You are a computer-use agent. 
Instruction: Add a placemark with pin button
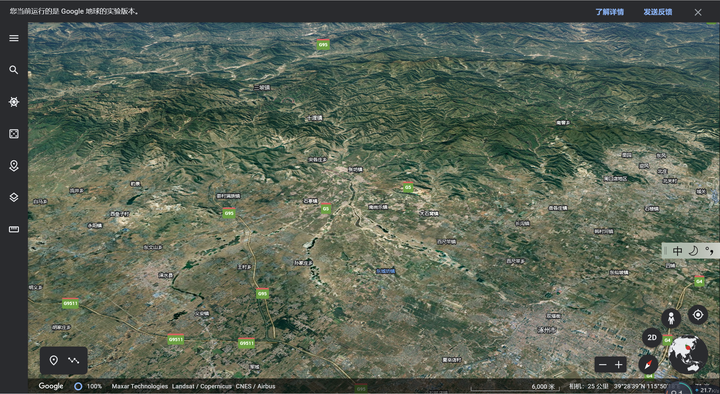[54, 360]
